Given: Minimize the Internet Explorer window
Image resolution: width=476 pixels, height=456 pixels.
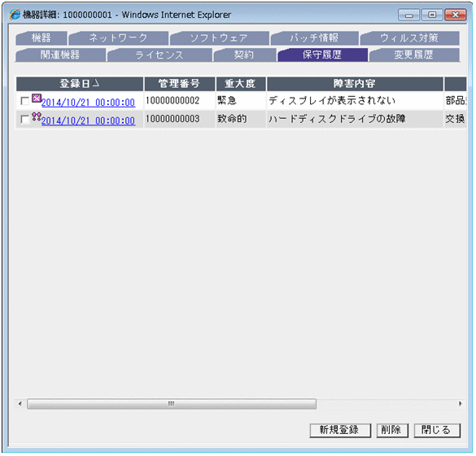Looking at the screenshot, I should click(x=409, y=15).
